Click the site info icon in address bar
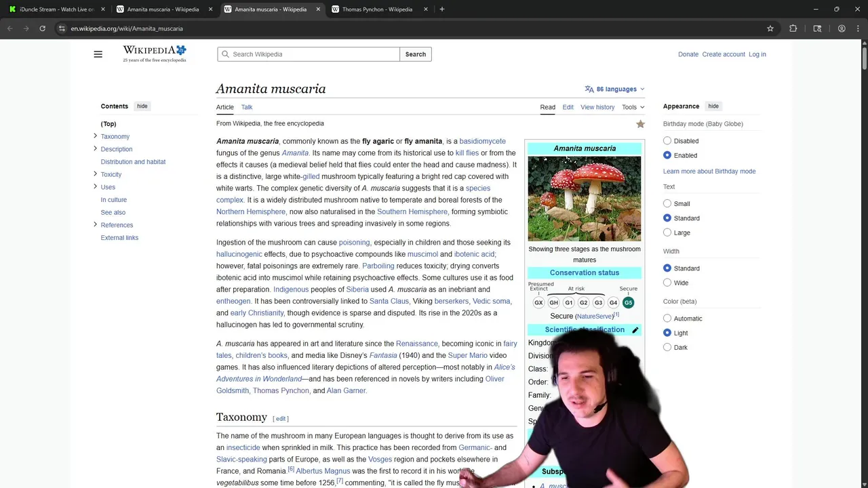The width and height of the screenshot is (868, 488). [62, 28]
